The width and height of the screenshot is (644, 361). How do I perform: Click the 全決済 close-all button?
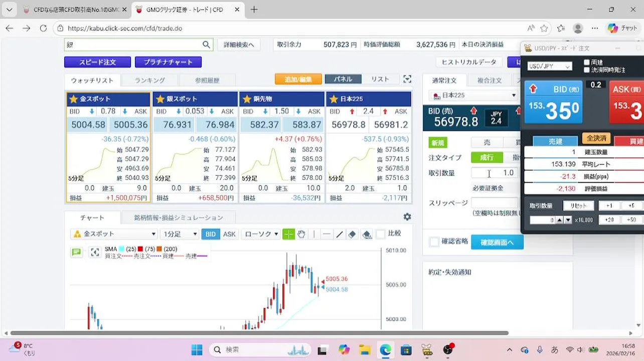596,138
